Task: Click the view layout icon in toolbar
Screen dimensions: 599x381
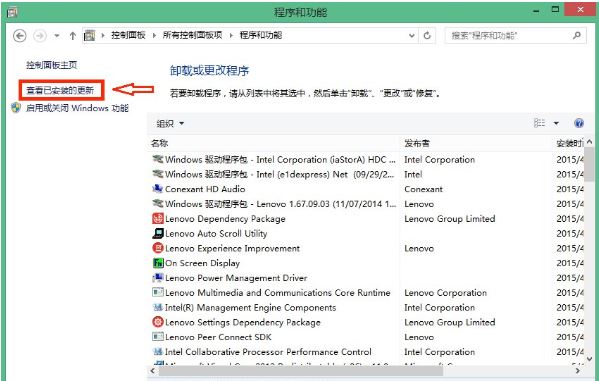Action: [x=539, y=123]
